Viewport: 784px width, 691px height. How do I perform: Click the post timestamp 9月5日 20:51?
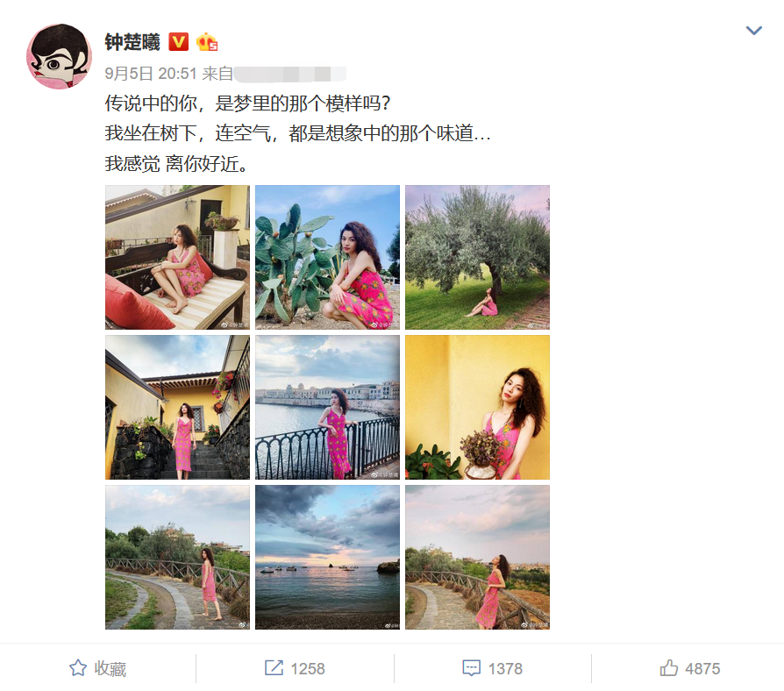(x=151, y=74)
